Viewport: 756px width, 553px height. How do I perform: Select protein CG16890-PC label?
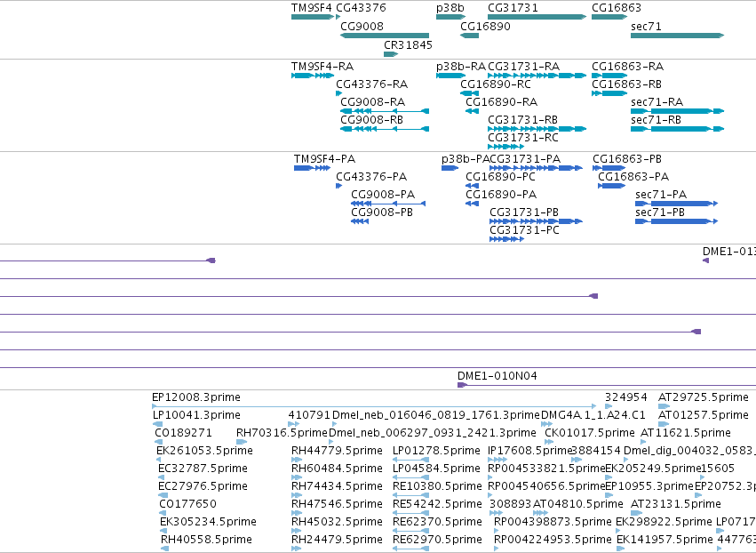(500, 177)
